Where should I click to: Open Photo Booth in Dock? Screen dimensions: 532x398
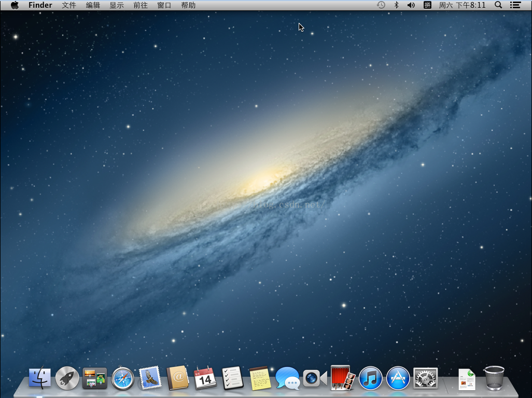pos(343,378)
